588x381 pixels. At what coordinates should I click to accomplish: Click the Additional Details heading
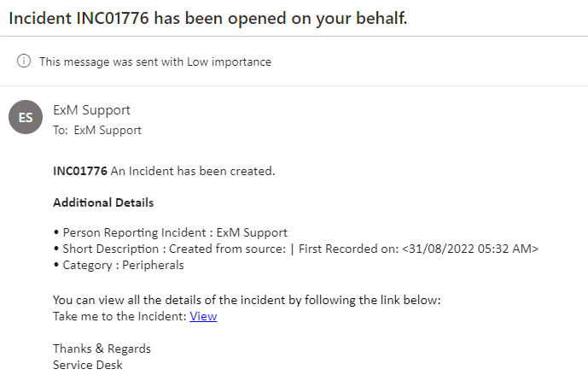pyautogui.click(x=103, y=202)
